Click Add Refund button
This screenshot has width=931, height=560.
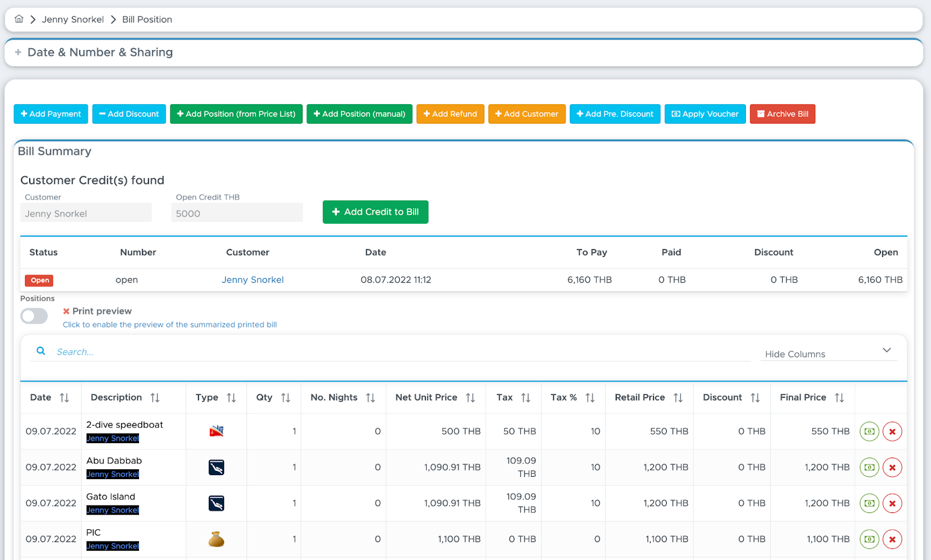pos(450,114)
